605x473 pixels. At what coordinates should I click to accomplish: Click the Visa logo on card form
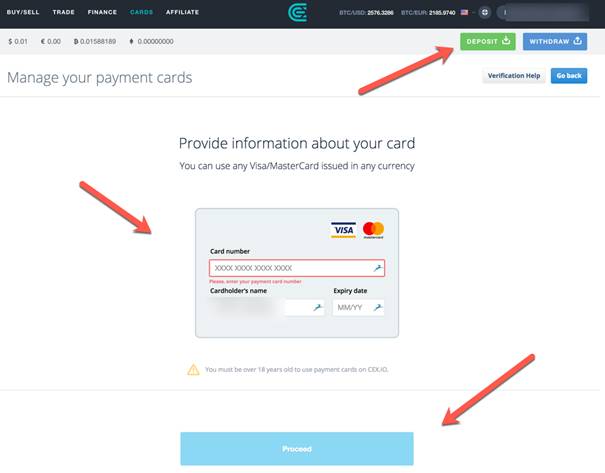coord(343,230)
